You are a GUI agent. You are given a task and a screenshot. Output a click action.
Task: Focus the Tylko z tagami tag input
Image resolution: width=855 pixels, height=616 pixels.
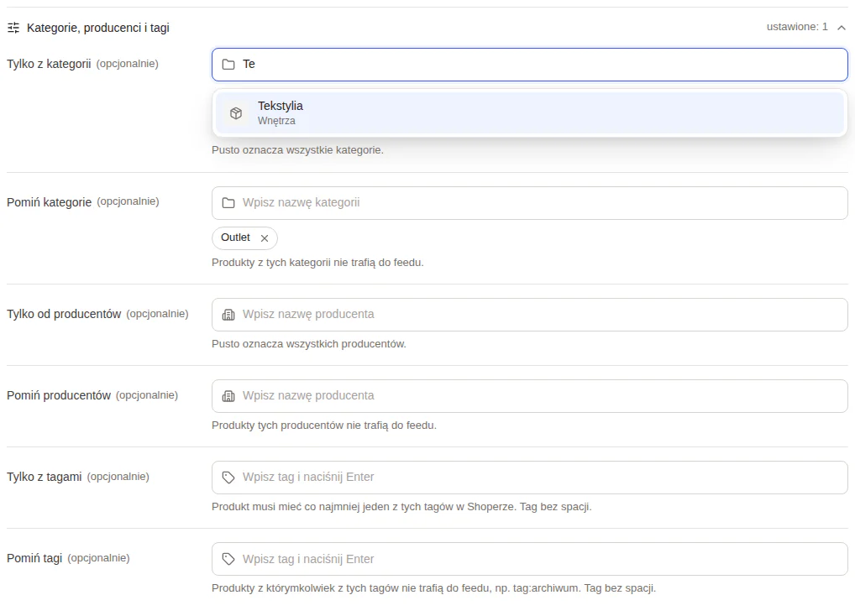coord(529,478)
